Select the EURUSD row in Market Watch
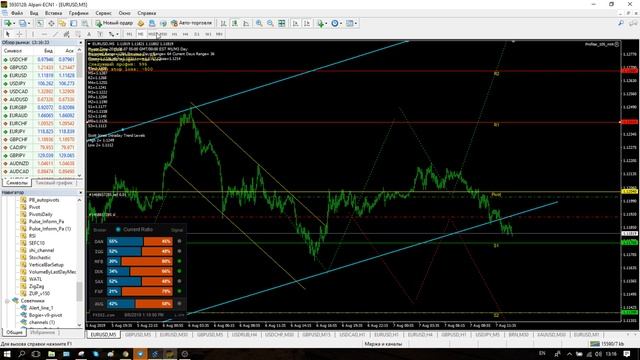The width and height of the screenshot is (640, 360). pos(39,76)
